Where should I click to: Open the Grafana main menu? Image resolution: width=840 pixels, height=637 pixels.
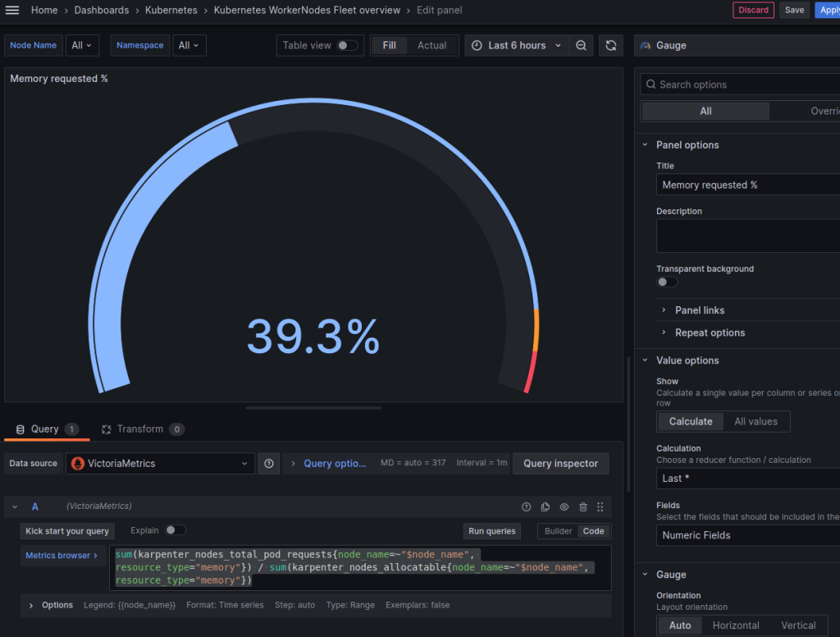(x=12, y=10)
